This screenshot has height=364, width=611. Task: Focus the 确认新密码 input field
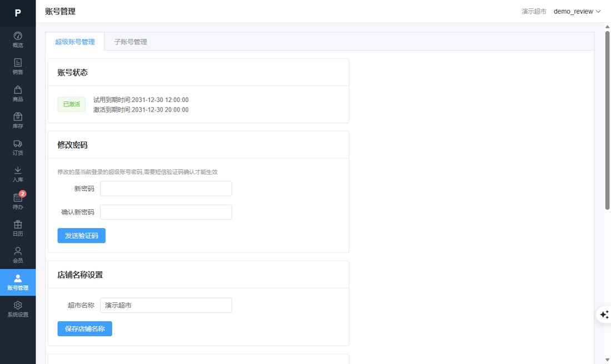[x=166, y=212]
